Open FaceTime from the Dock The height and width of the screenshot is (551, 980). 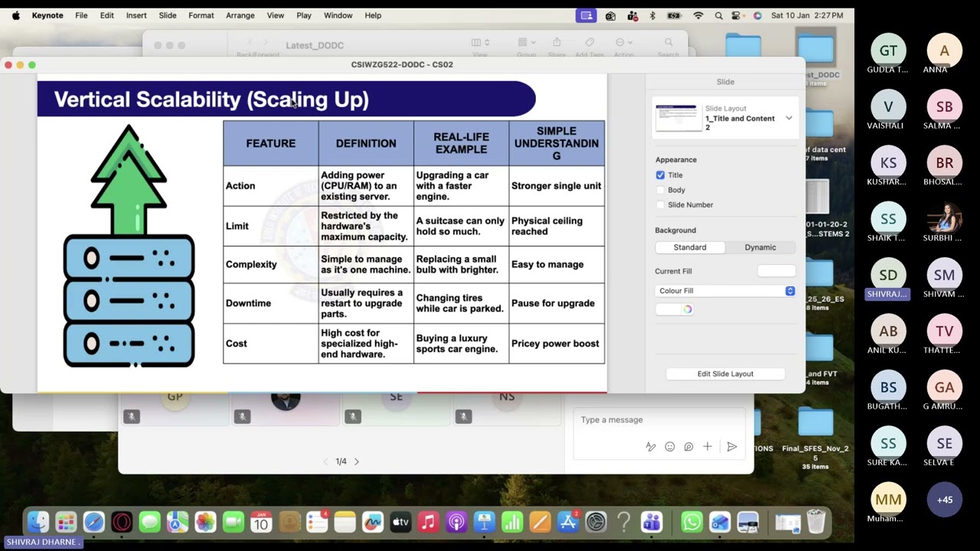(234, 523)
